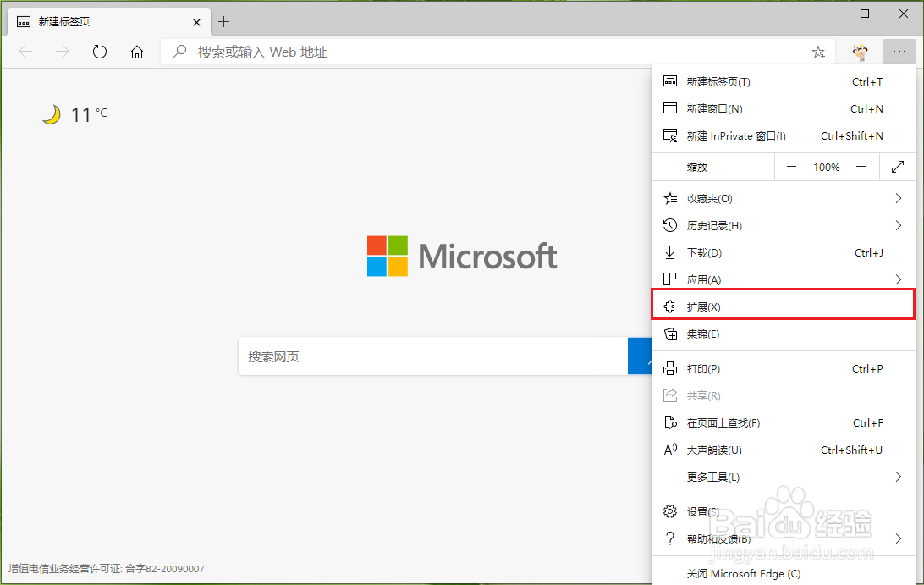Image resolution: width=924 pixels, height=585 pixels.
Task: Click the new window icon in menu
Action: (670, 108)
